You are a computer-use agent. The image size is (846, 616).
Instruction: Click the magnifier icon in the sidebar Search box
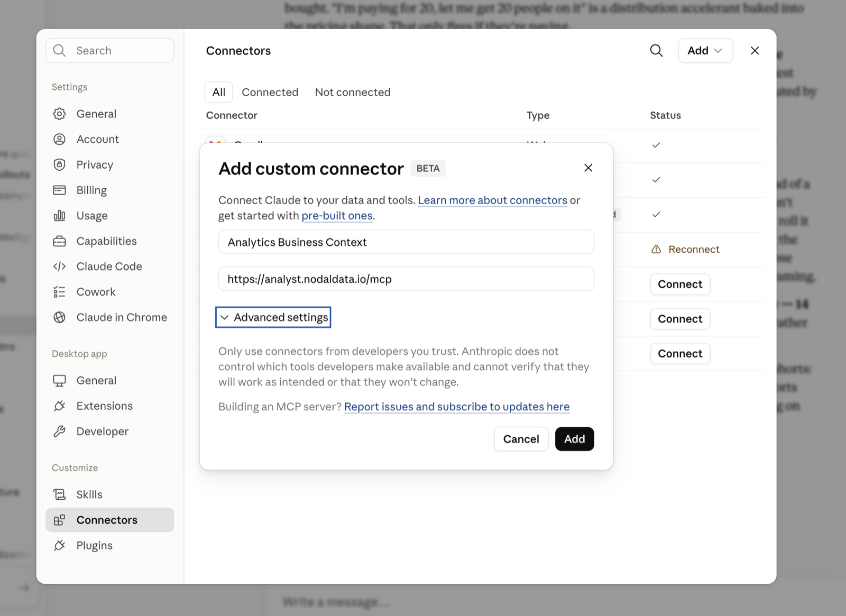coord(60,50)
